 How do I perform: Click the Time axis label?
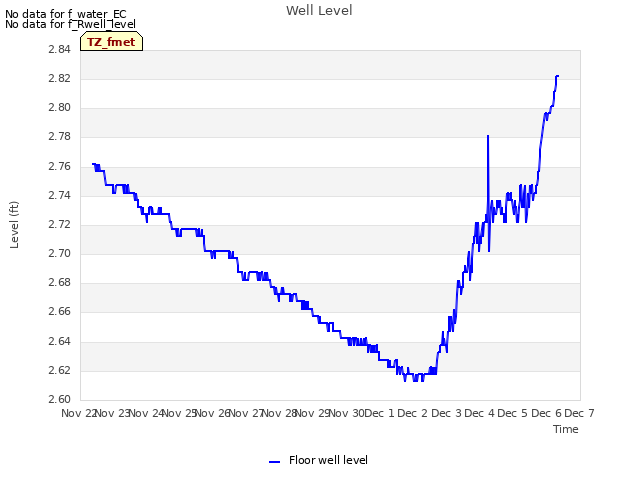(x=565, y=429)
